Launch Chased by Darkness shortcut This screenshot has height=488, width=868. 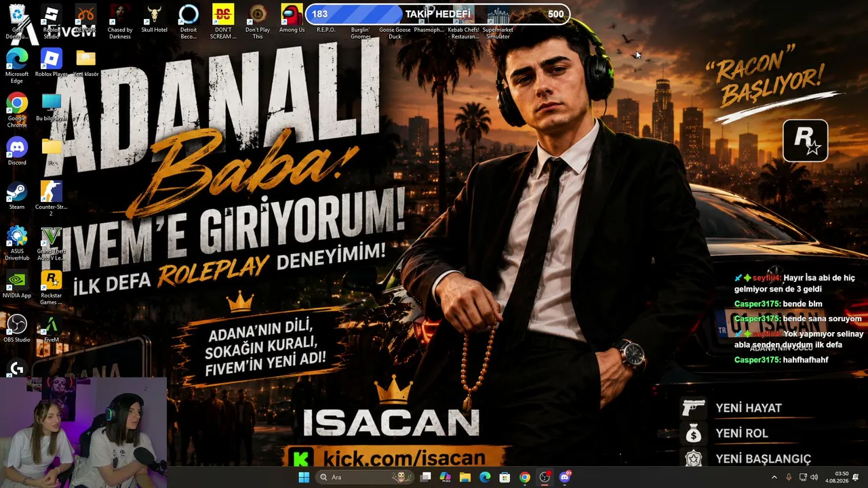pos(120,20)
